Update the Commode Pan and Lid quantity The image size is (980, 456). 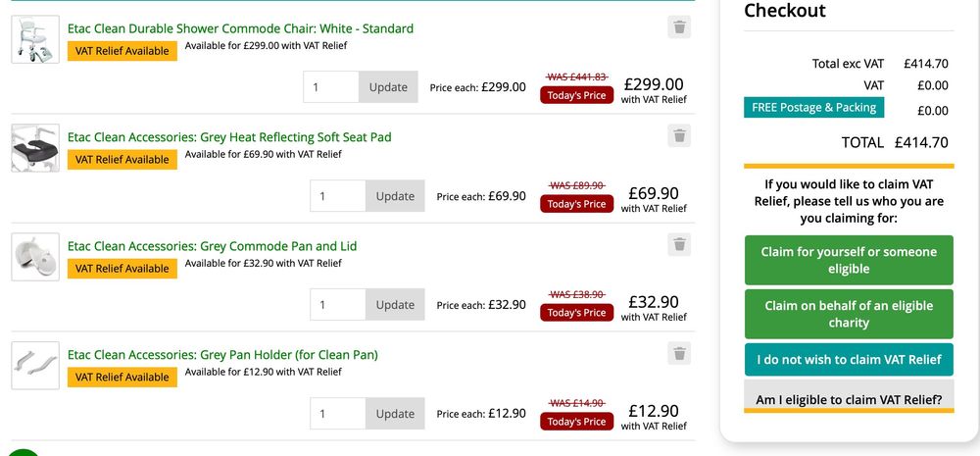[x=395, y=305]
